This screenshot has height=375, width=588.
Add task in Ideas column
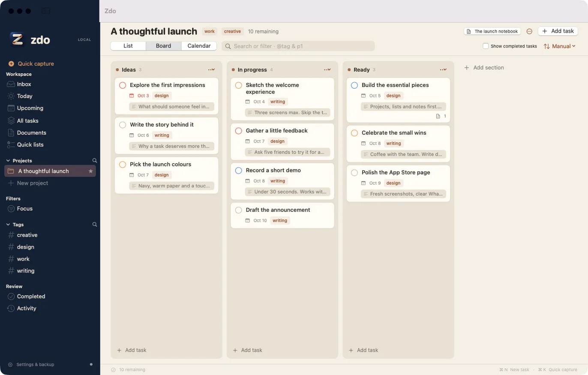click(x=132, y=350)
